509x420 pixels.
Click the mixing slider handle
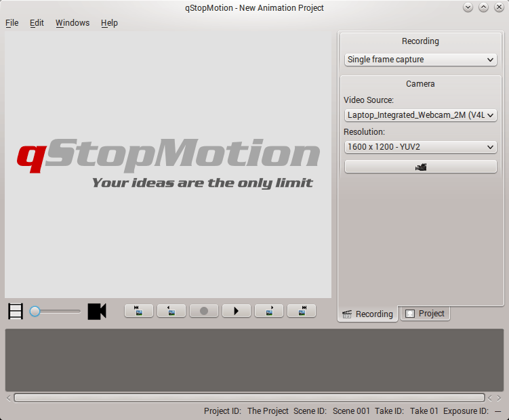pos(35,311)
